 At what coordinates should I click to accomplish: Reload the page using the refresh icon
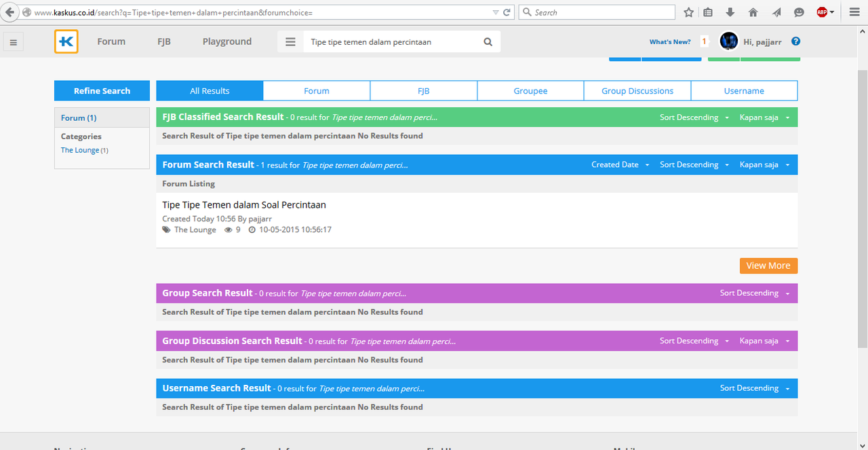(507, 12)
